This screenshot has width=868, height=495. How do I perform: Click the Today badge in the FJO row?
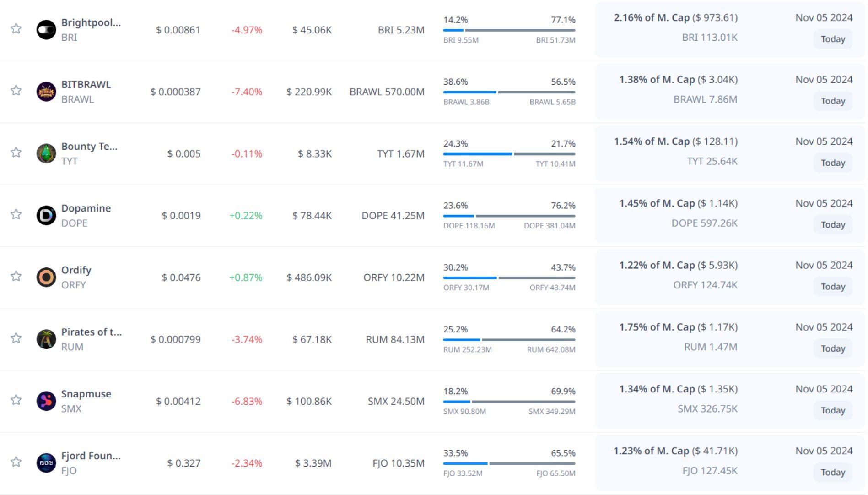pyautogui.click(x=832, y=472)
